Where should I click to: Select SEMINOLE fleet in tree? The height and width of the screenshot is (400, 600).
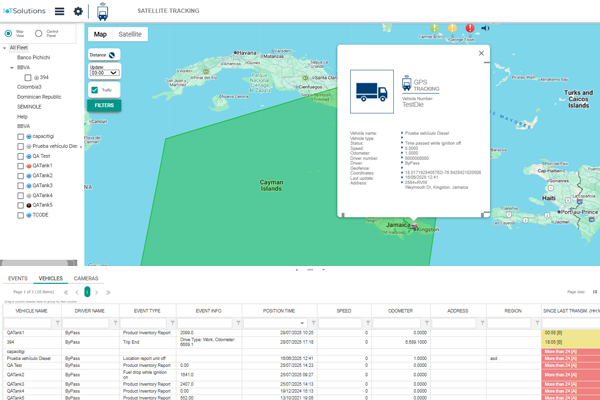pyautogui.click(x=29, y=107)
